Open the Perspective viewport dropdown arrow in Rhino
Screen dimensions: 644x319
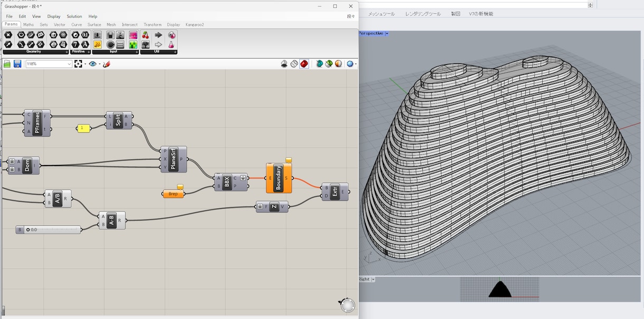click(x=387, y=33)
